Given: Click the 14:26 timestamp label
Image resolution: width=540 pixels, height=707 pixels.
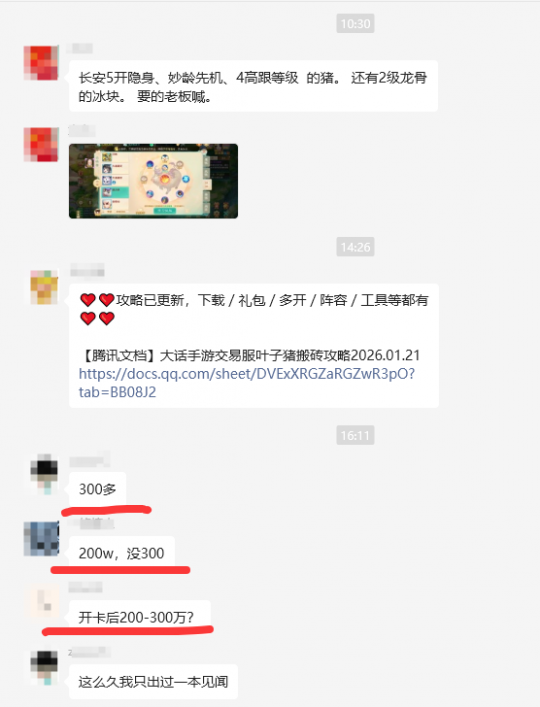Looking at the screenshot, I should click(x=355, y=247).
